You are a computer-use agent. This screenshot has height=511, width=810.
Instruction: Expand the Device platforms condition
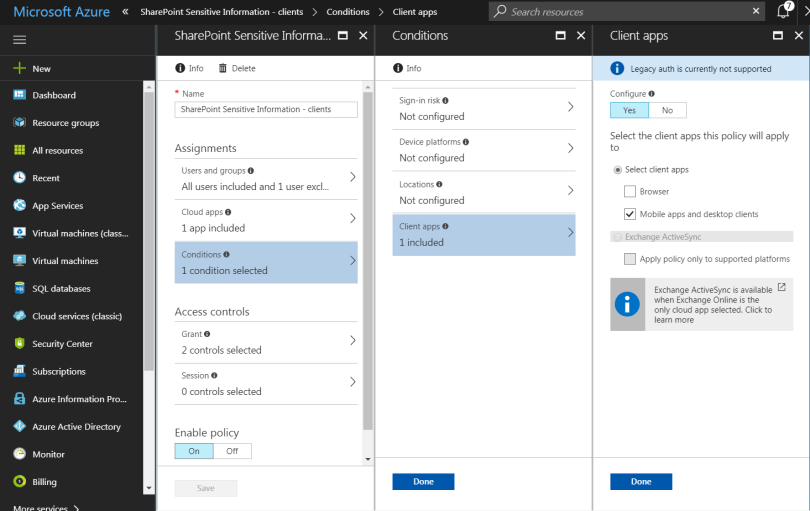pos(483,149)
